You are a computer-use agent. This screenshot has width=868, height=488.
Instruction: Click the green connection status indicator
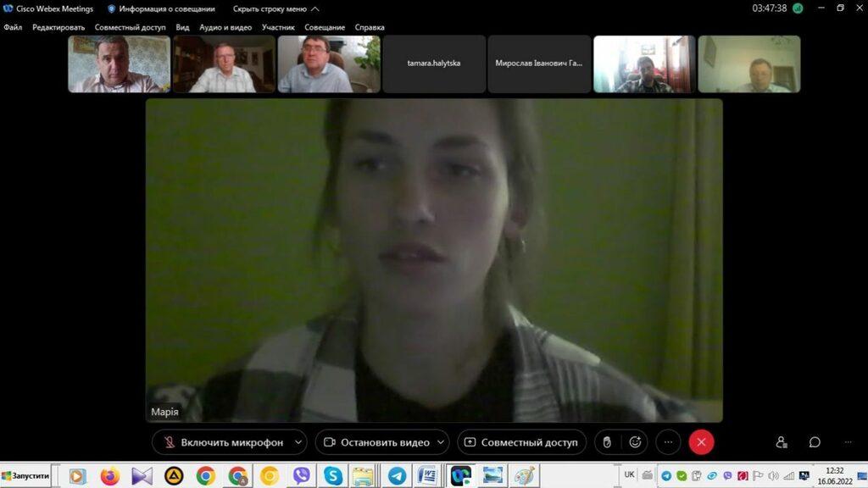coord(798,8)
